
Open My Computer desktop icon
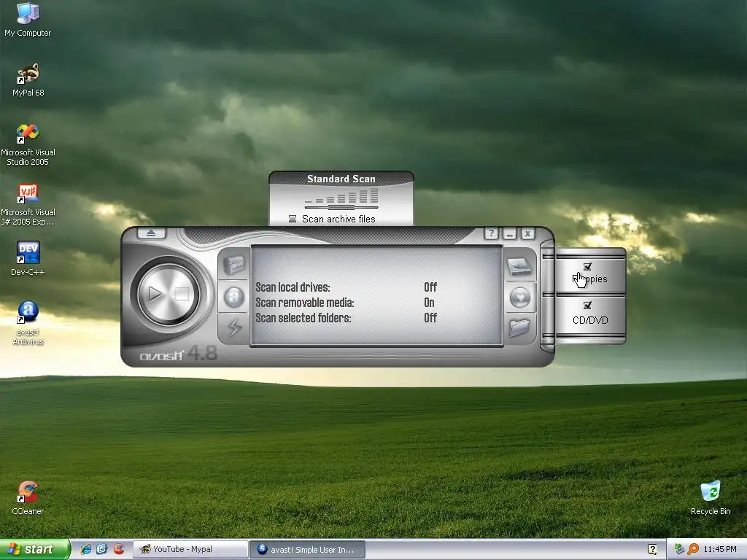pyautogui.click(x=28, y=20)
